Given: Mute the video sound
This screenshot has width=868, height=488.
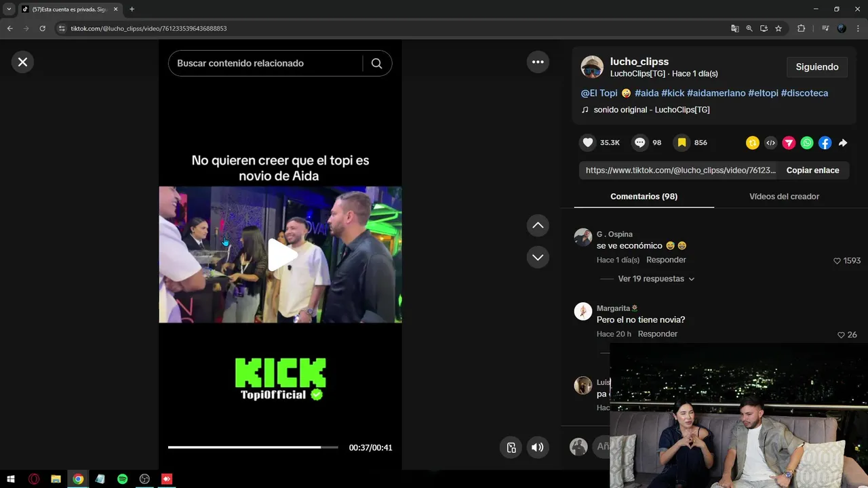Looking at the screenshot, I should (x=538, y=447).
